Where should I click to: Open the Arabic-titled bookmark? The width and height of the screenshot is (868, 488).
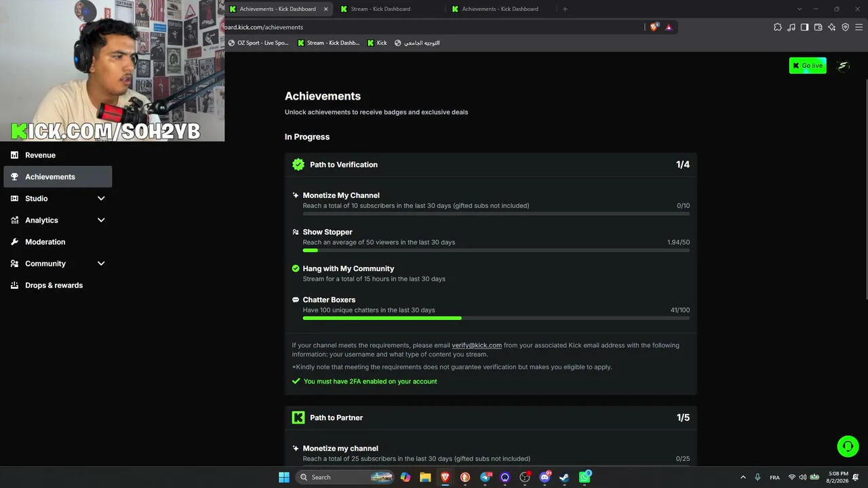click(x=417, y=43)
